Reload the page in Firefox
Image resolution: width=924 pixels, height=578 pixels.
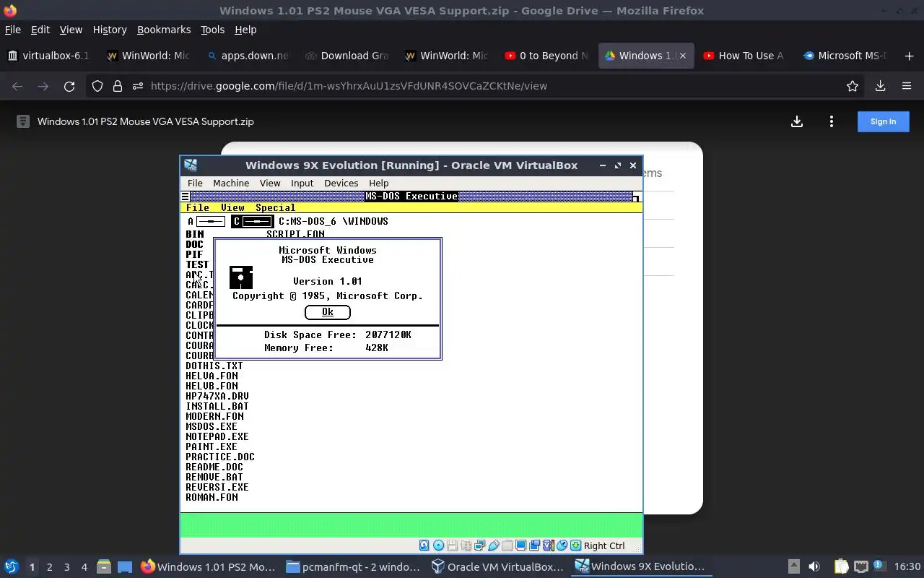coord(69,86)
